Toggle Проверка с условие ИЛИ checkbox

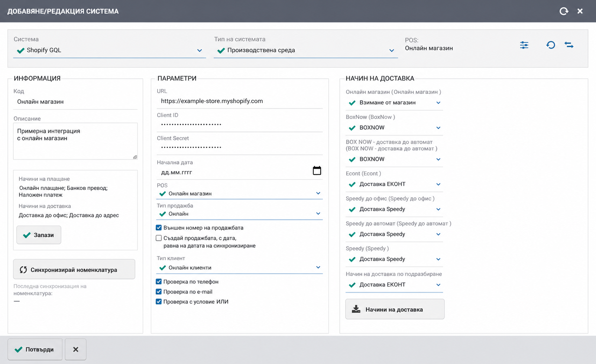(159, 302)
